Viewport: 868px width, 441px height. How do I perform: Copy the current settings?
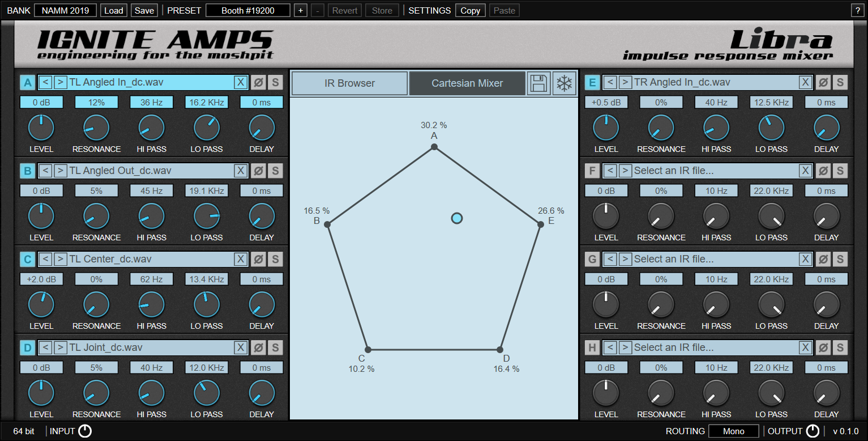[x=470, y=10]
